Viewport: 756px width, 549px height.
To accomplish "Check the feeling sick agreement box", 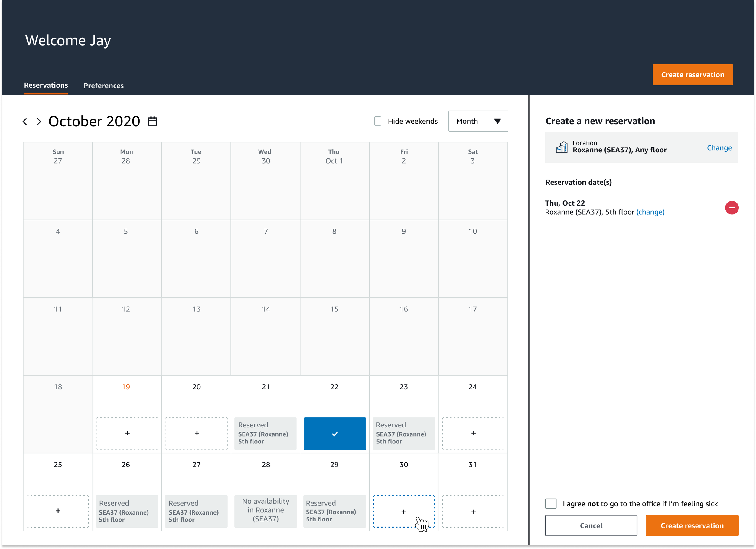I will click(551, 504).
